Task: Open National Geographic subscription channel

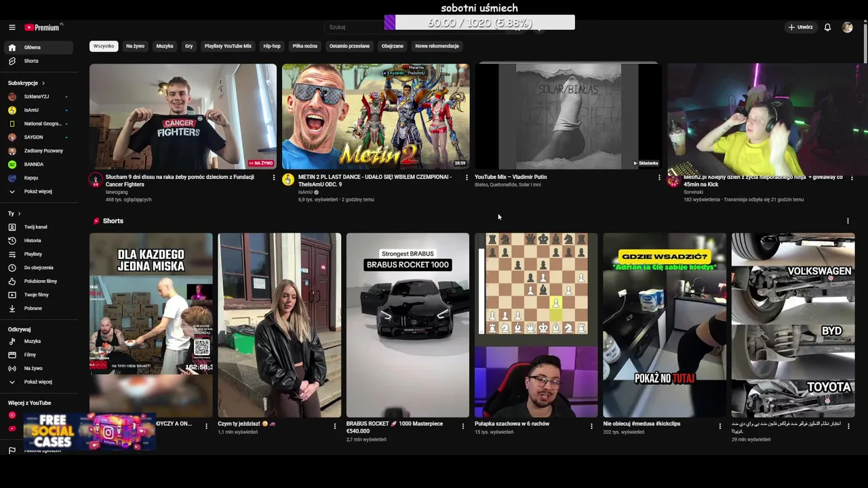Action: tap(37, 123)
